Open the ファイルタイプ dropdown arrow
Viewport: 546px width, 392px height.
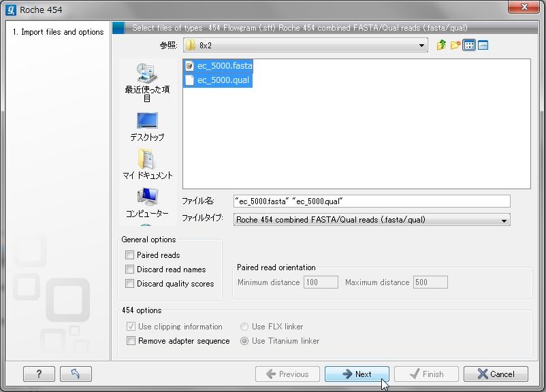[x=504, y=220]
